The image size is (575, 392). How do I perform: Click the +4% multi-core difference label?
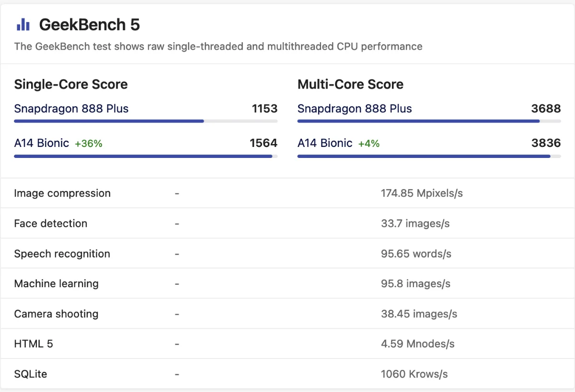[x=369, y=144]
